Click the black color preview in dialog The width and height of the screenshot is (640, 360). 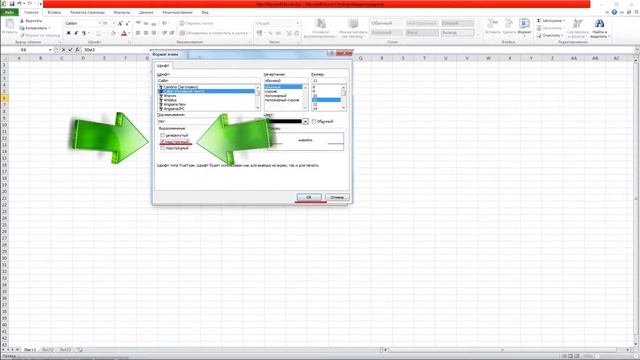click(x=284, y=122)
